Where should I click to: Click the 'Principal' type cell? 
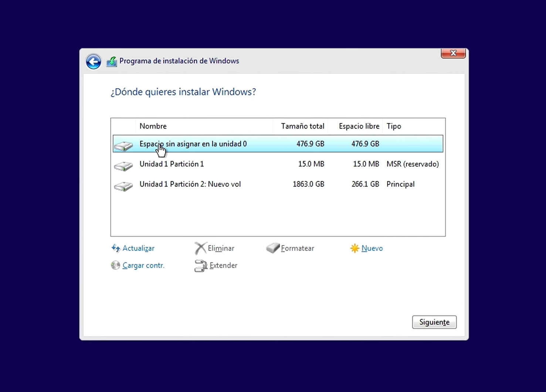400,184
